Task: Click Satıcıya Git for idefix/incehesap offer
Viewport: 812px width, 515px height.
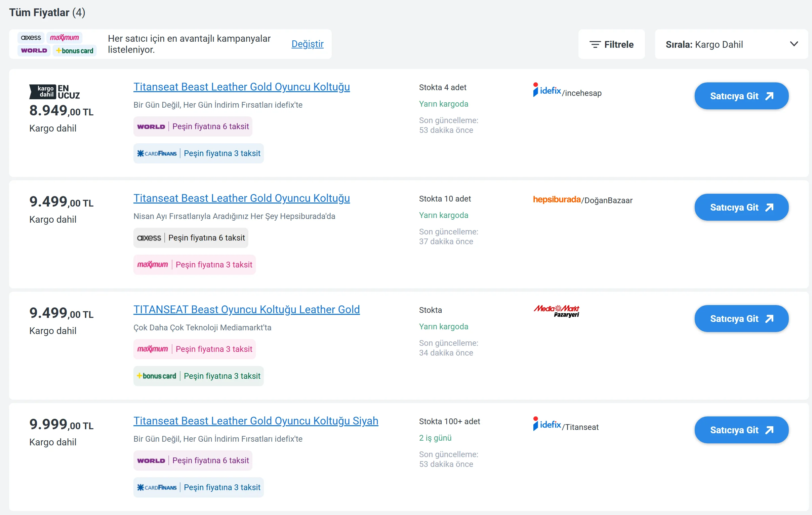Action: 741,96
